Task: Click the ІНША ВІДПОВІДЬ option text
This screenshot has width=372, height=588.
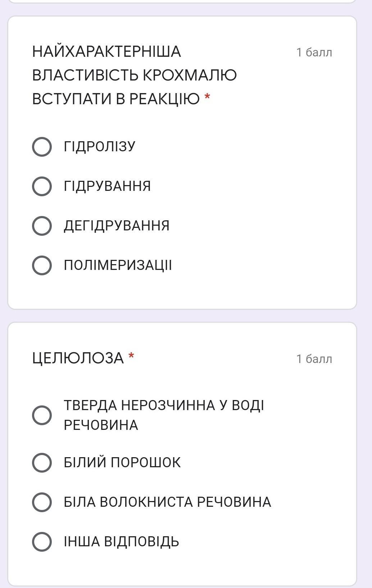Action: pyautogui.click(x=121, y=541)
